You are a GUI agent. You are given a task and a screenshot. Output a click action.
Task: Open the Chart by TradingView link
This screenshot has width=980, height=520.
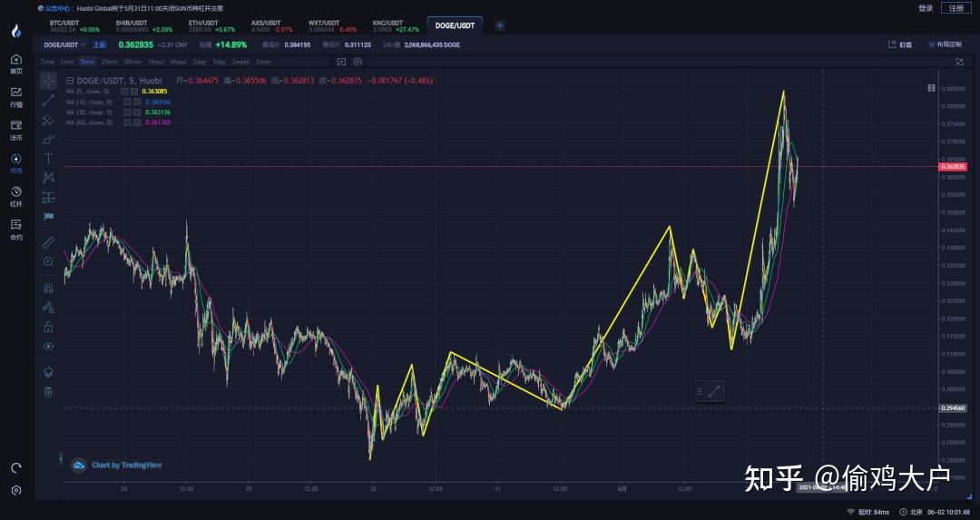117,465
